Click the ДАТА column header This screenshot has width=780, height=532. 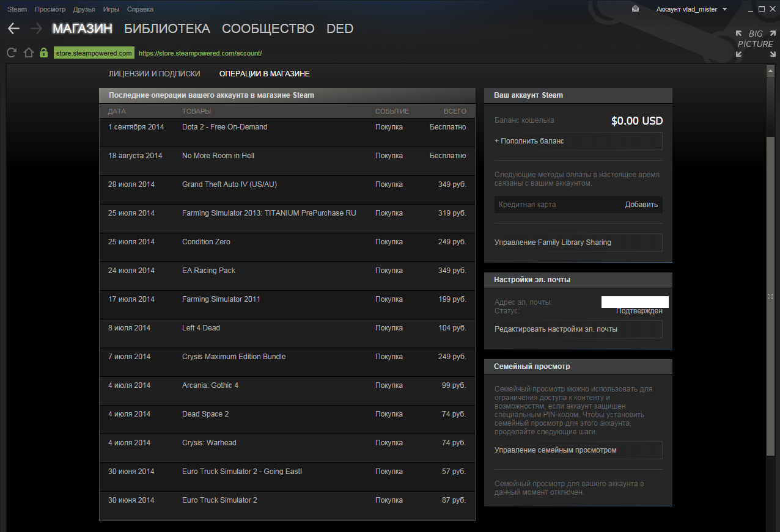117,111
